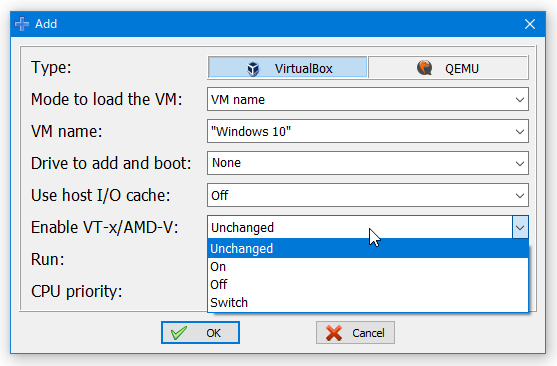This screenshot has width=557, height=366.
Task: Click the red X icon on Cancel
Action: 334,333
